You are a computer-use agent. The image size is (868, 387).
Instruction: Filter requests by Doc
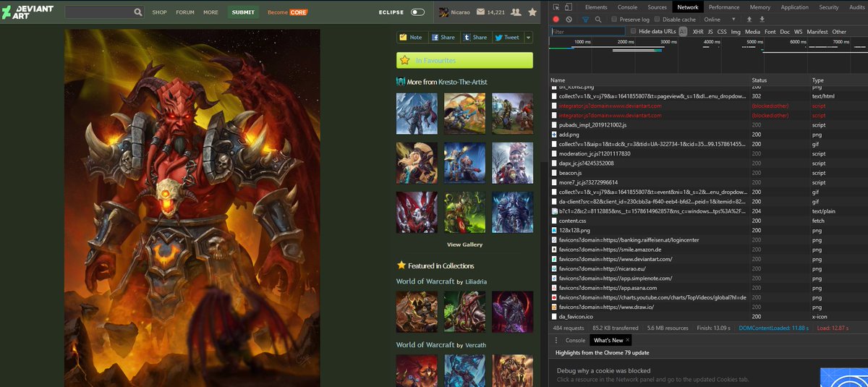pos(785,32)
